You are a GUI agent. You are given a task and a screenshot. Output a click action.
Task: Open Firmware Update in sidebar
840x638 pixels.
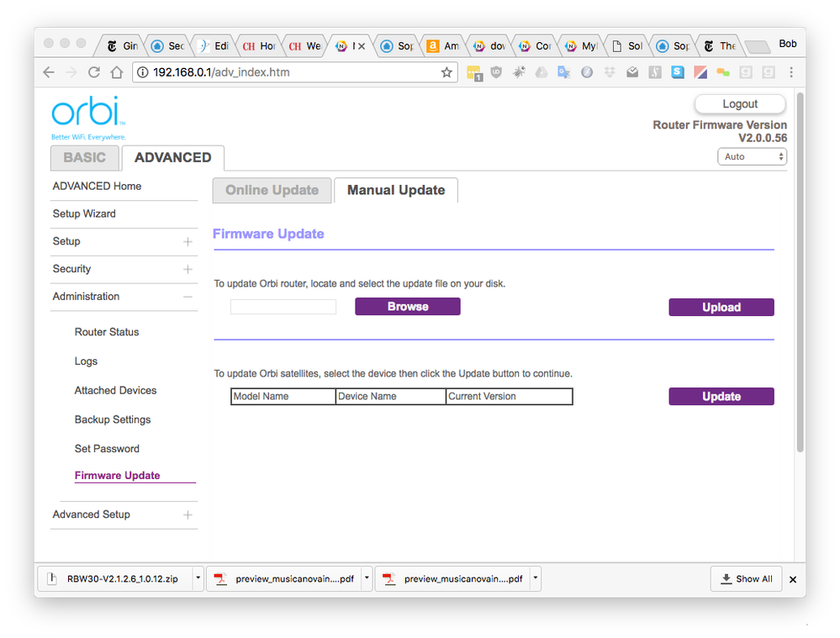118,476
